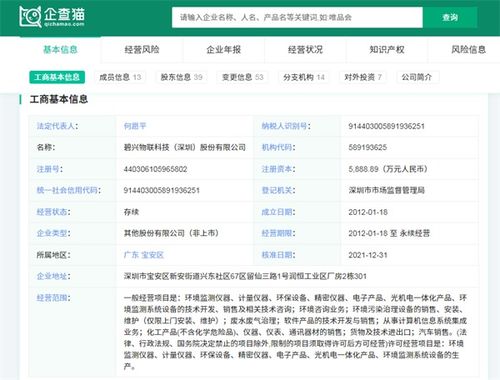The image size is (500, 380).
Task: Click the 纳税人识别号 label
Action: (286, 126)
